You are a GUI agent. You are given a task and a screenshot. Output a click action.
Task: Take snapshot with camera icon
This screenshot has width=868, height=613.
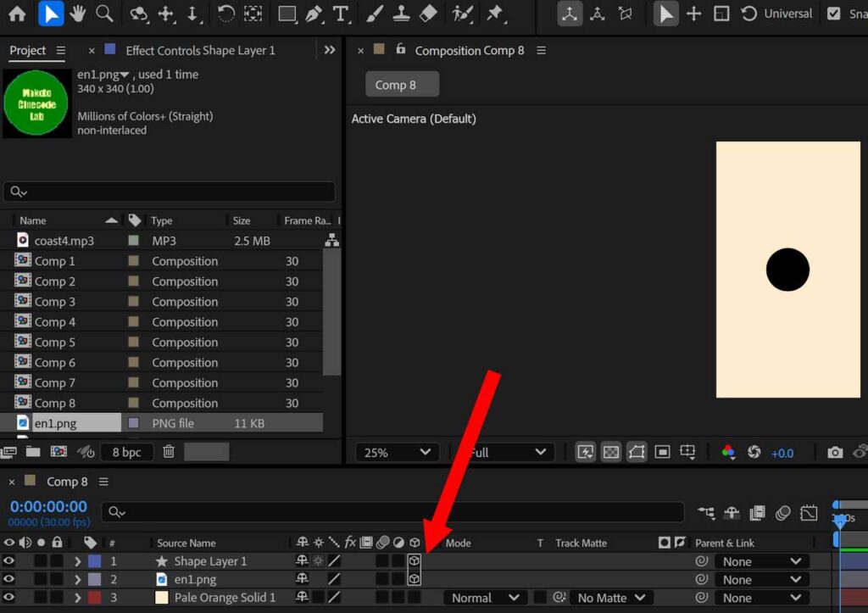pyautogui.click(x=835, y=453)
